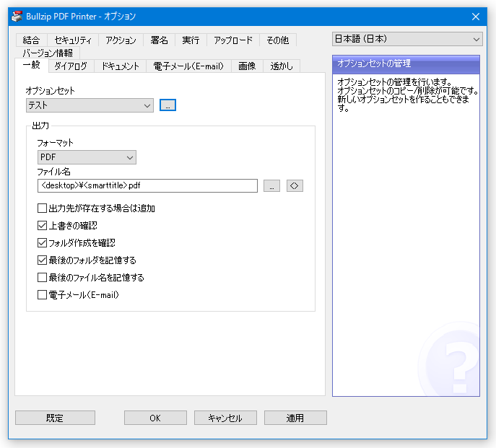Expand the オプションセット dropdown showing テスト
The height and width of the screenshot is (448, 496).
90,105
